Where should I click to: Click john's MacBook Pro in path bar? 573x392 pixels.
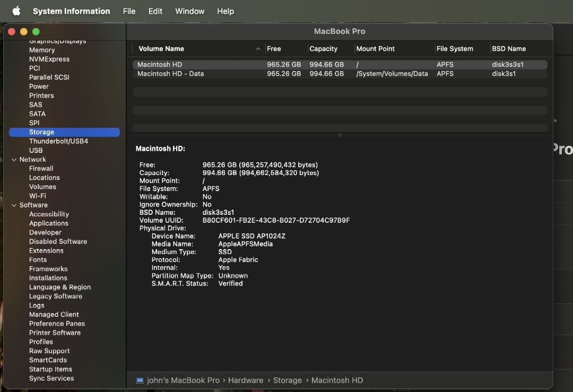(x=183, y=380)
